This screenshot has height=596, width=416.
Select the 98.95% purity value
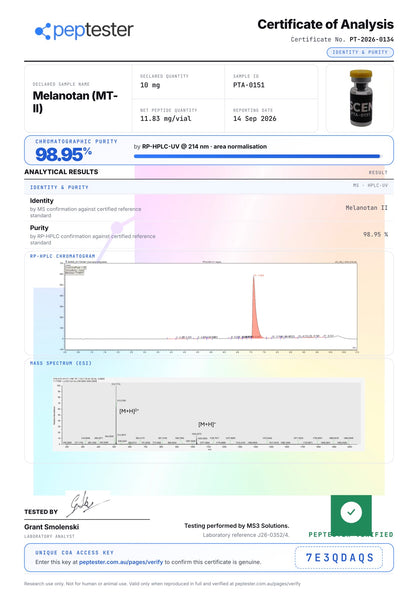[64, 154]
